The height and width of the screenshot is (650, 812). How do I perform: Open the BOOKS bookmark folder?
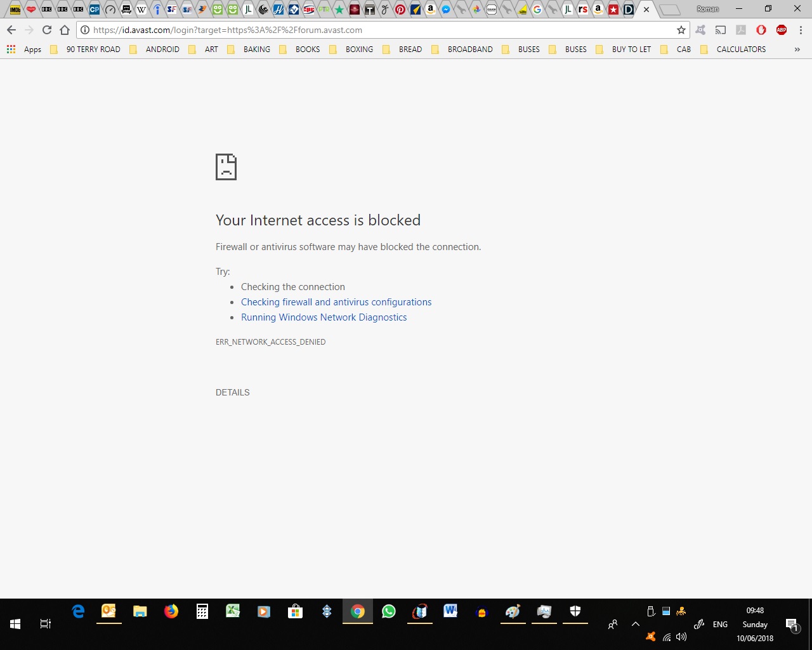299,49
